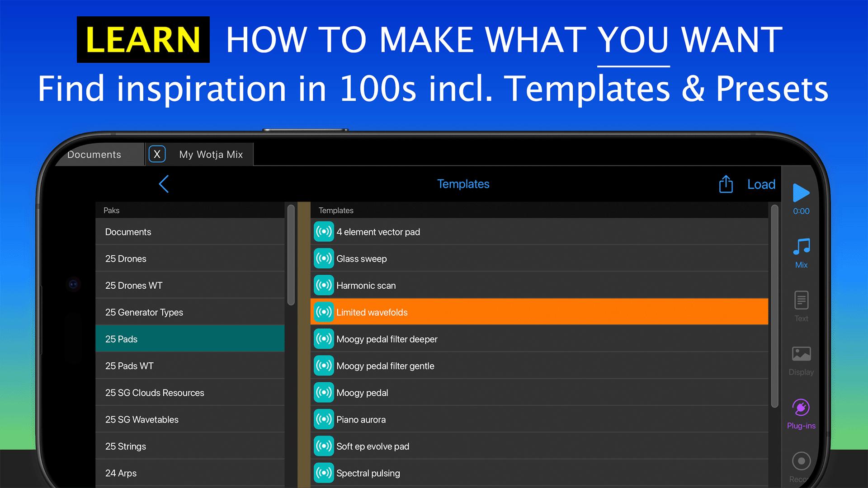Choose the Spectral pulsing template

pos(539,473)
